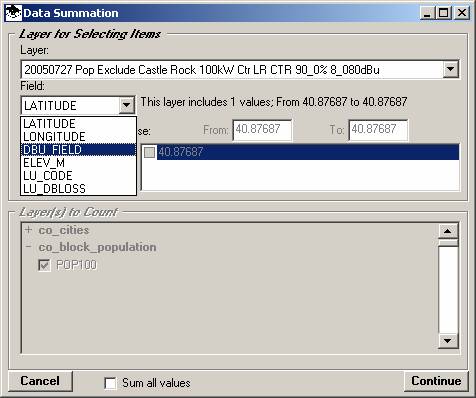Minimize the Data Summation window
The width and height of the screenshot is (476, 398).
pyautogui.click(x=427, y=13)
